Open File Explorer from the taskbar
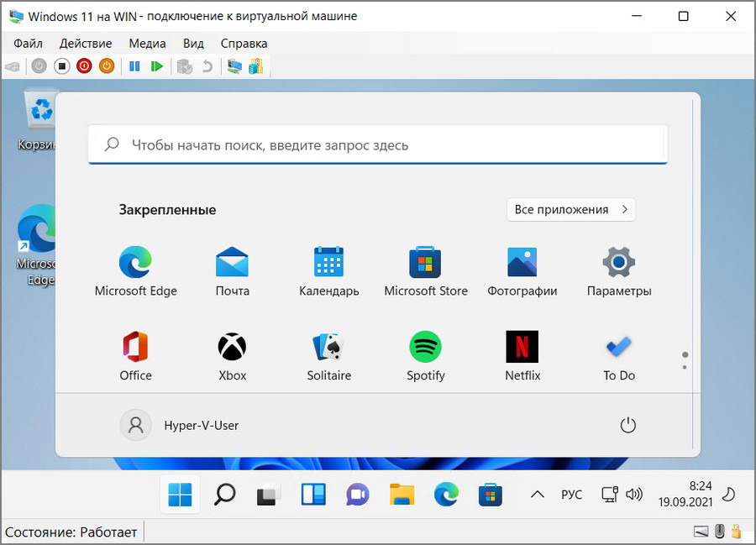756x545 pixels. 402,495
